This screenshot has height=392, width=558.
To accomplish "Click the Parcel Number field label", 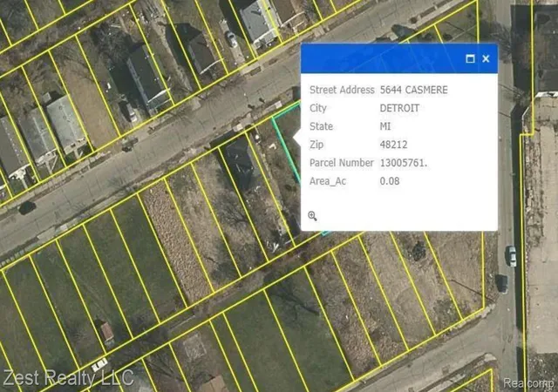I will 341,163.
